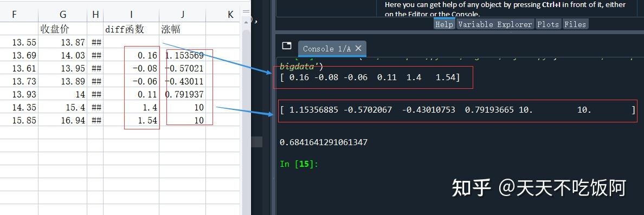Select the 10 cell in the 16.94 row
Image resolution: width=644 pixels, height=215 pixels.
coord(182,121)
